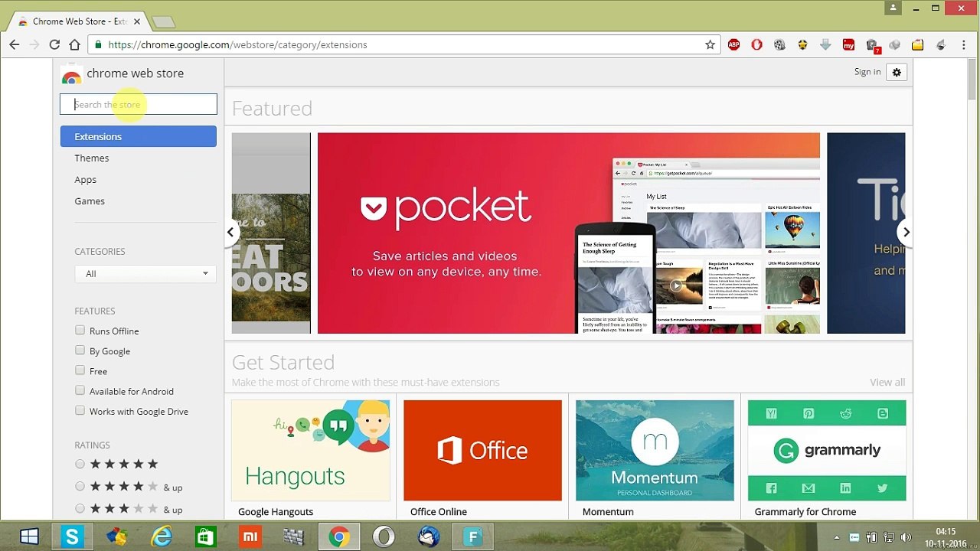Open Windows Store from the taskbar

pyautogui.click(x=205, y=537)
